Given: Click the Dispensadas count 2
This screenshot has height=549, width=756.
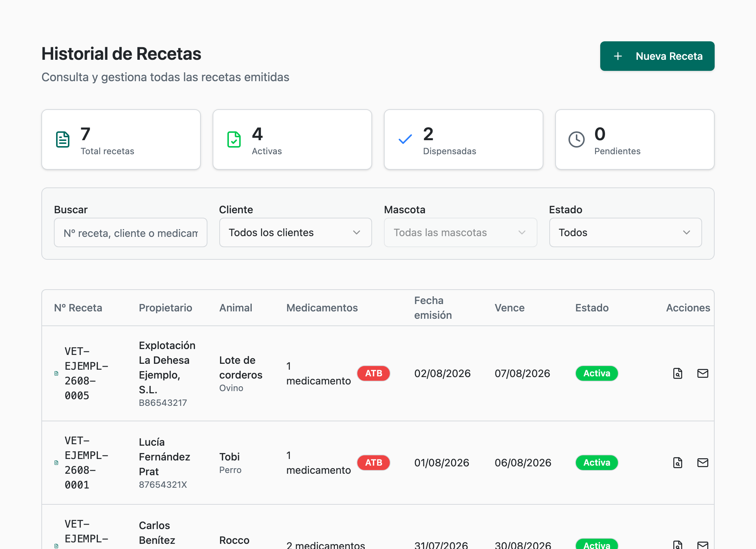Looking at the screenshot, I should coord(428,134).
